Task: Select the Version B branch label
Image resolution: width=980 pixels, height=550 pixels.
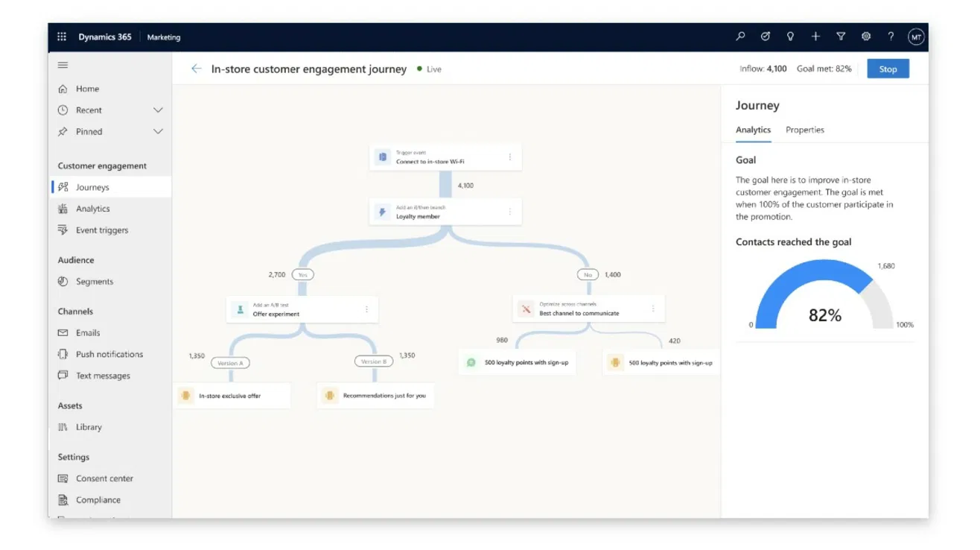Action: pos(373,361)
